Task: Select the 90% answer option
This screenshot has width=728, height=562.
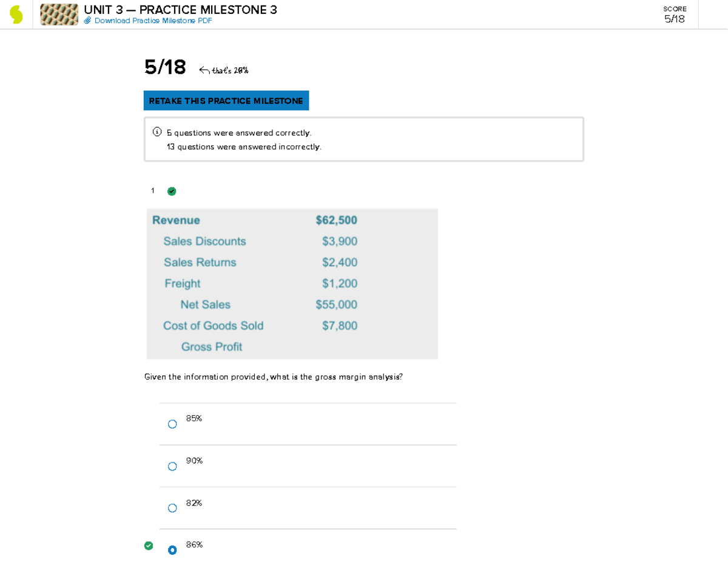Action: [x=172, y=466]
